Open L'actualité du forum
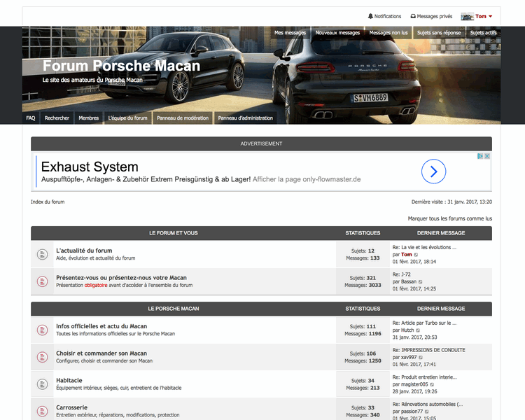The height and width of the screenshot is (420, 525). [x=84, y=251]
